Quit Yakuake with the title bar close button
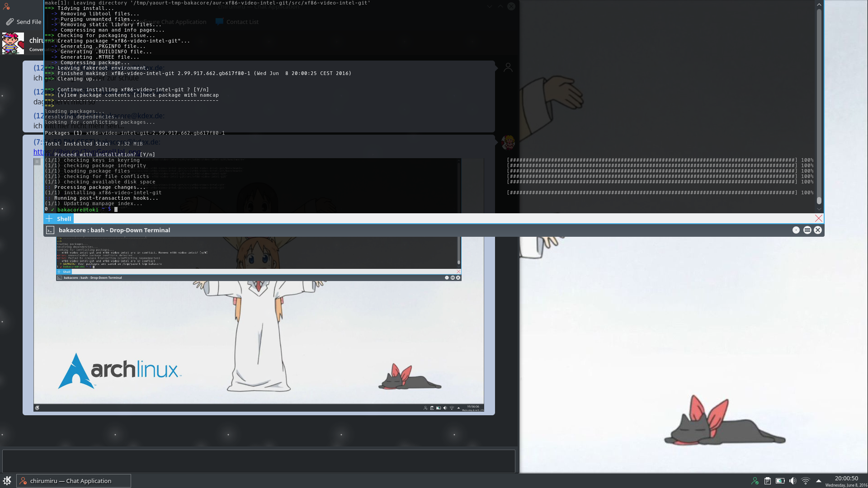868x488 pixels. click(818, 230)
